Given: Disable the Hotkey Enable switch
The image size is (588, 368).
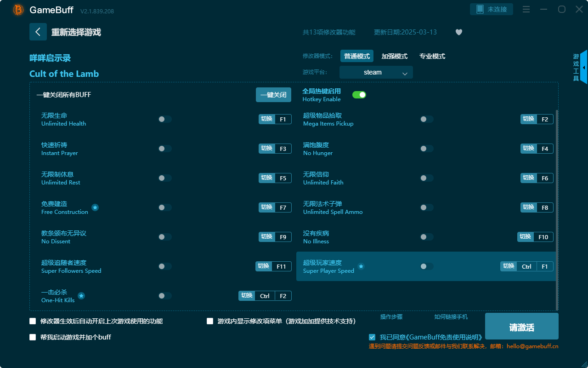Looking at the screenshot, I should (x=359, y=94).
